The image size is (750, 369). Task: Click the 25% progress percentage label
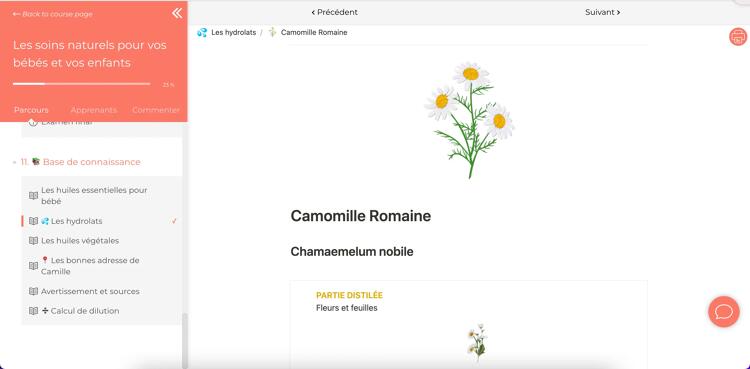click(x=168, y=85)
